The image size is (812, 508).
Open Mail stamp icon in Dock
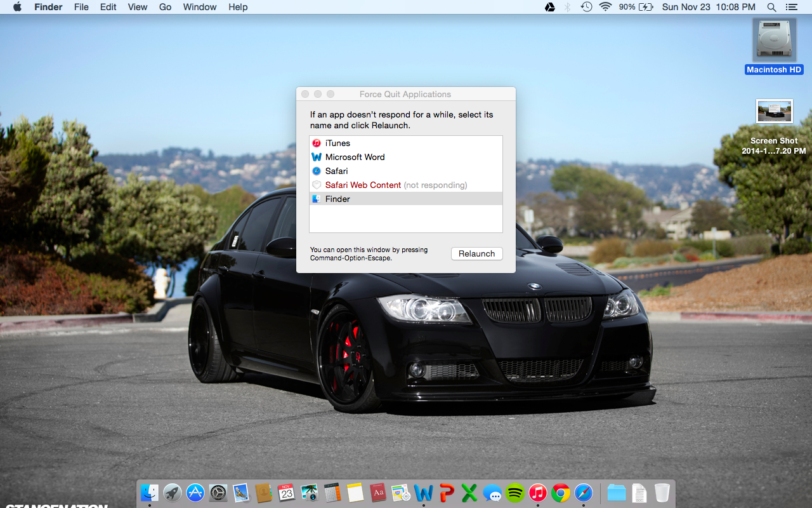[x=241, y=492]
